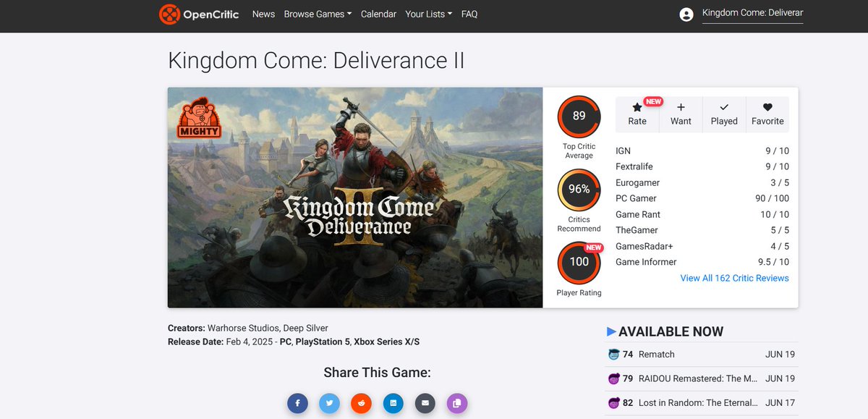This screenshot has height=419, width=868.
Task: Open the News page
Action: tap(263, 14)
